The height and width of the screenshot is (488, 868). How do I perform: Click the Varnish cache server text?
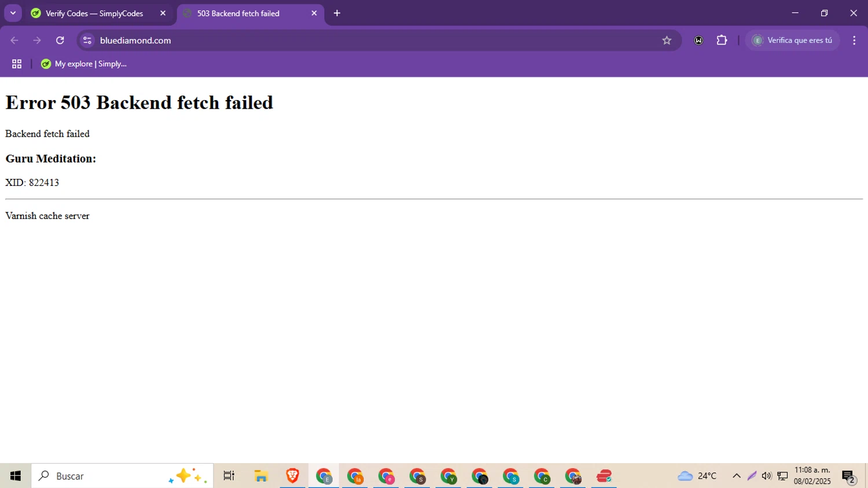coord(47,216)
